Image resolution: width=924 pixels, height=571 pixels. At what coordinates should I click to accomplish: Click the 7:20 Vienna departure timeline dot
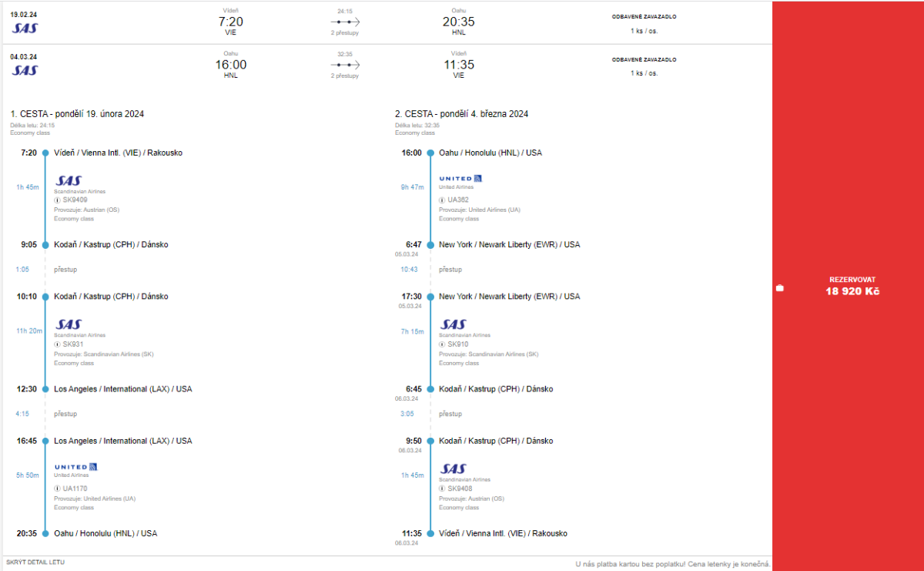click(45, 153)
